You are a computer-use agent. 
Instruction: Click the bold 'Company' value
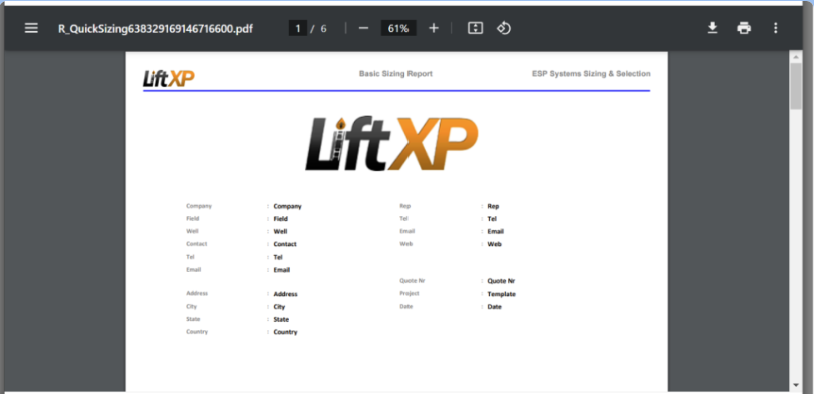pos(288,206)
